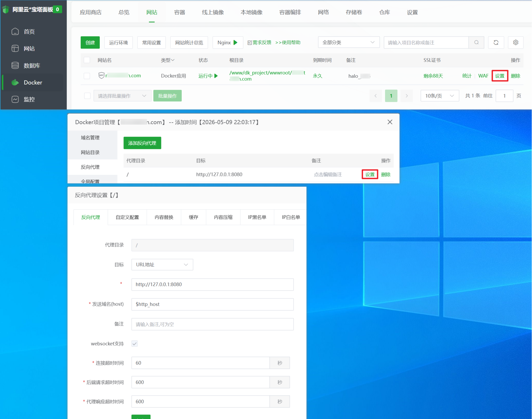Open the 首页 home sidebar icon
Image resolution: width=532 pixels, height=419 pixels.
tap(15, 32)
